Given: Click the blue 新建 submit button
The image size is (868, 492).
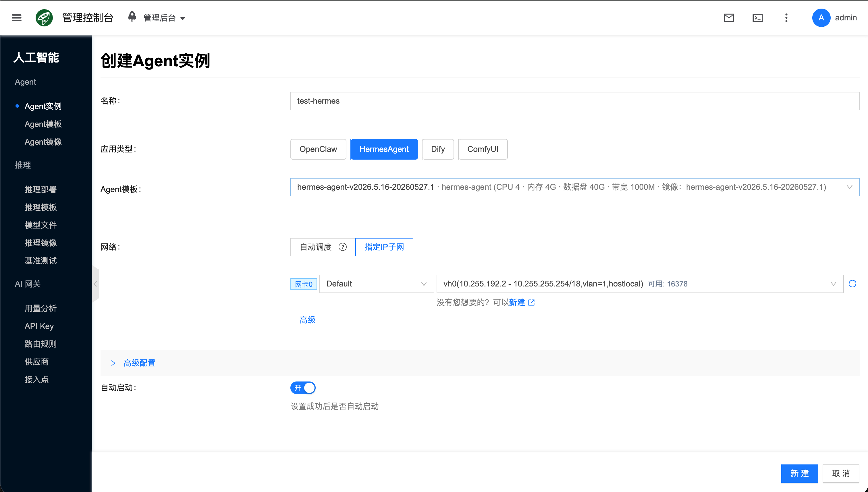Looking at the screenshot, I should tap(799, 473).
